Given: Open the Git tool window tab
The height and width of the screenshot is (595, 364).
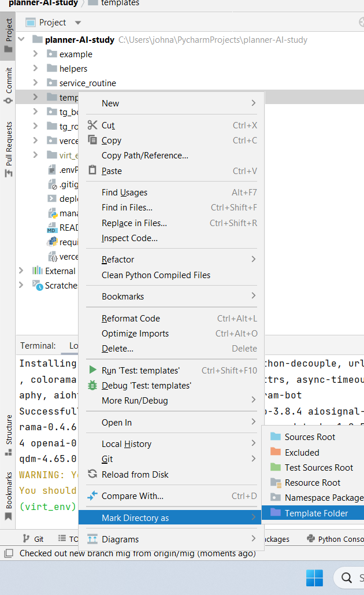Looking at the screenshot, I should tap(34, 539).
